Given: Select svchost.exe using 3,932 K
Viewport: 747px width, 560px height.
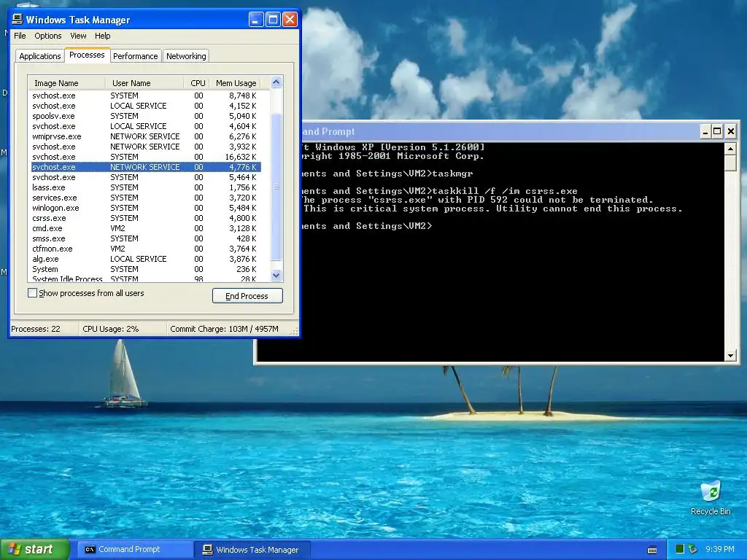Looking at the screenshot, I should [x=146, y=147].
